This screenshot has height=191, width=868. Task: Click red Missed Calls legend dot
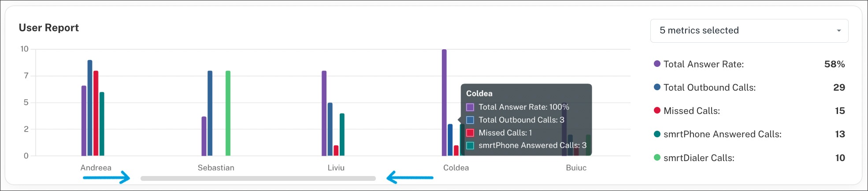tap(657, 110)
